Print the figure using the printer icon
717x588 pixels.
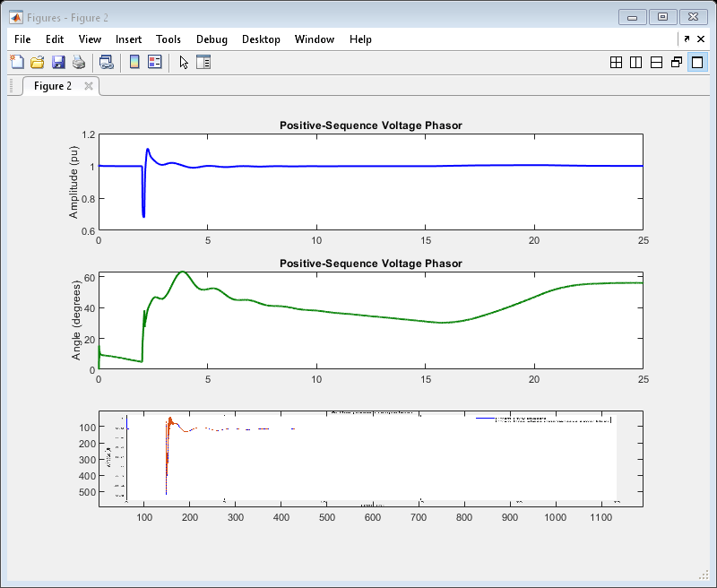tap(79, 62)
